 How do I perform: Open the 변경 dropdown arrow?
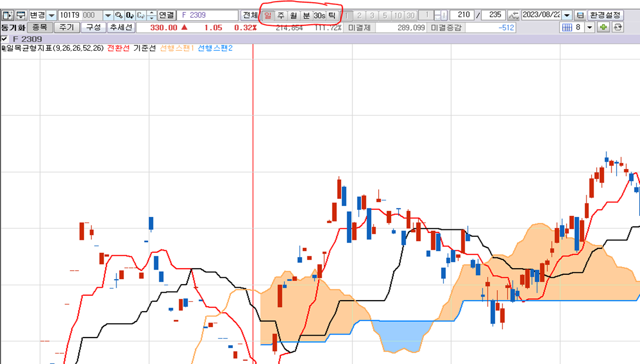click(x=51, y=15)
